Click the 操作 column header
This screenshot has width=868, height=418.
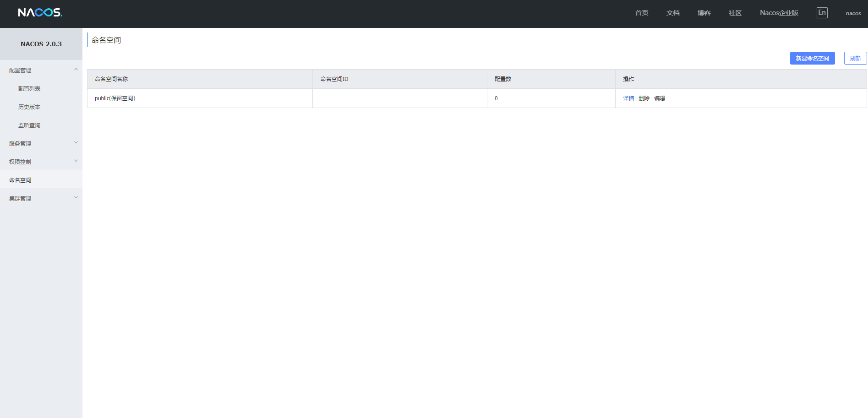coord(741,79)
